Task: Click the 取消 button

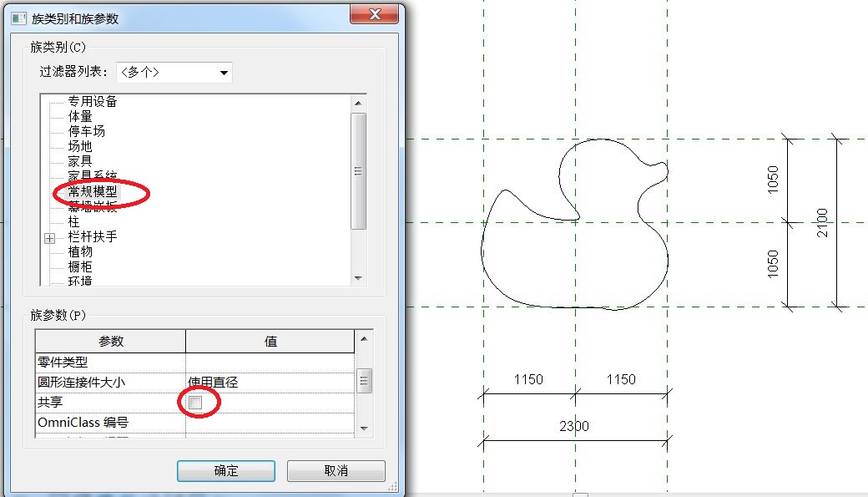Action: click(x=336, y=471)
